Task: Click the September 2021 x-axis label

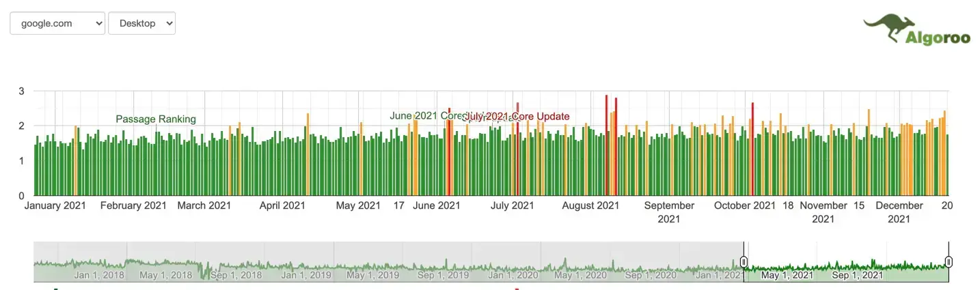Action: [x=669, y=212]
